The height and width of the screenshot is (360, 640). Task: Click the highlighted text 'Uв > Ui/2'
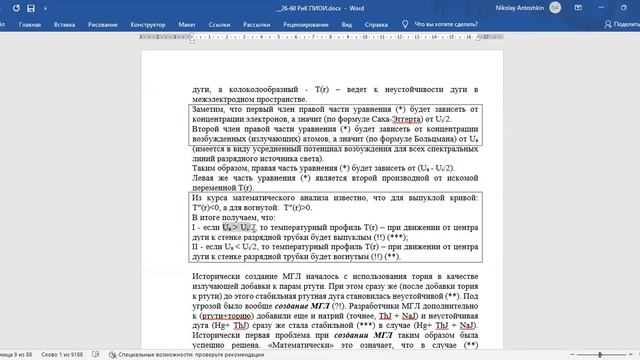239,227
